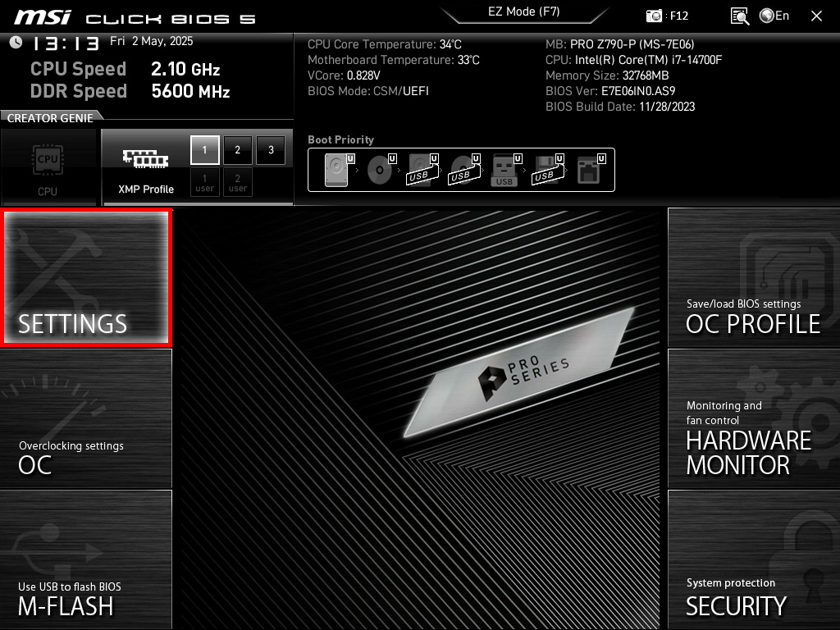Enable XMP profile 2

(238, 150)
